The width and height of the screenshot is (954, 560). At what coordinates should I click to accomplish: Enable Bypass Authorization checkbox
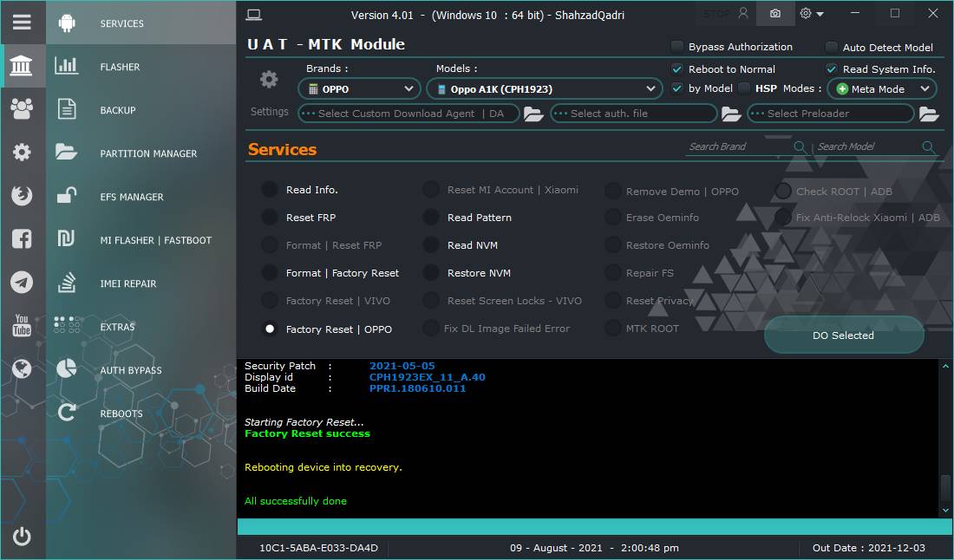coord(677,47)
